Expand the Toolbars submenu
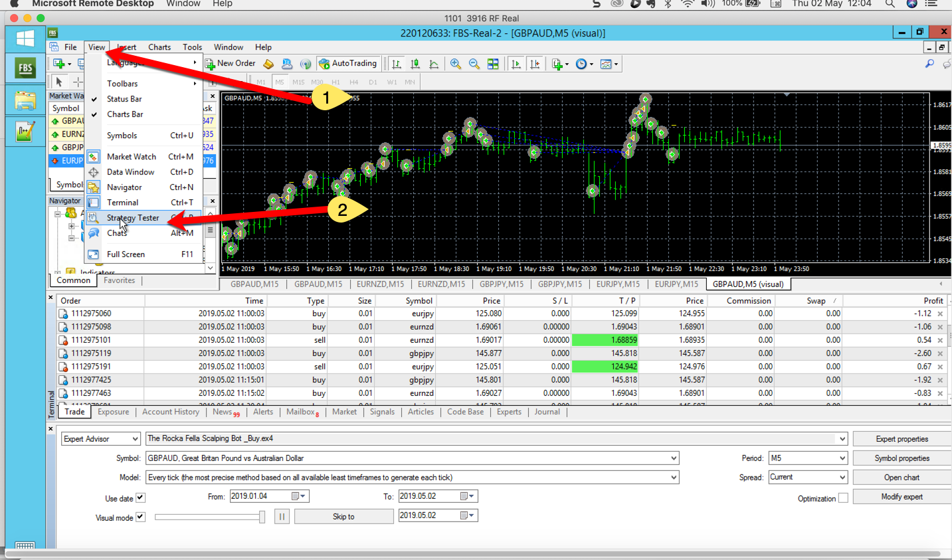 (143, 84)
